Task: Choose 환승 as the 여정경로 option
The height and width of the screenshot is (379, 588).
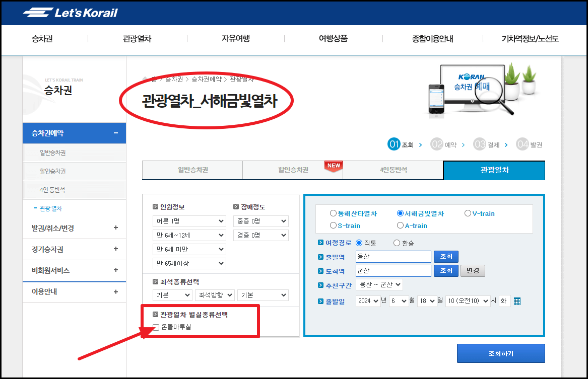Action: [x=397, y=242]
